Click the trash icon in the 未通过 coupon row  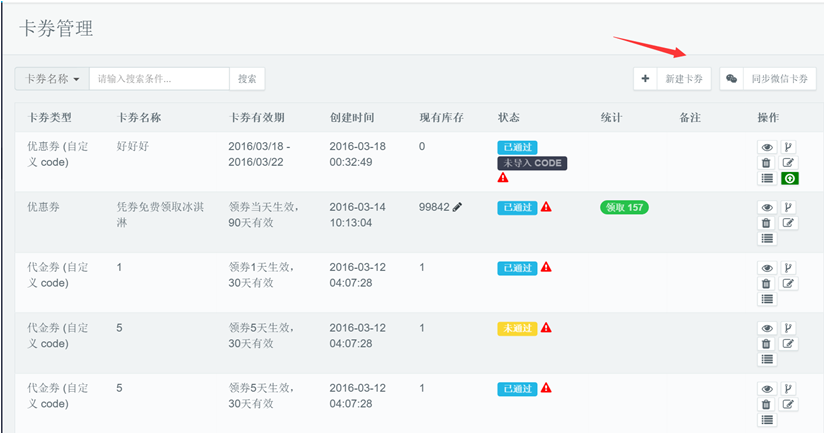(x=766, y=343)
